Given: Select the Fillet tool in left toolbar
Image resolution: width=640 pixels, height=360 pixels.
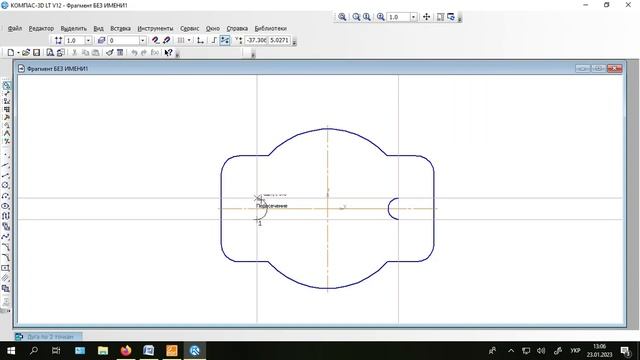Looking at the screenshot, I should pyautogui.click(x=6, y=258).
